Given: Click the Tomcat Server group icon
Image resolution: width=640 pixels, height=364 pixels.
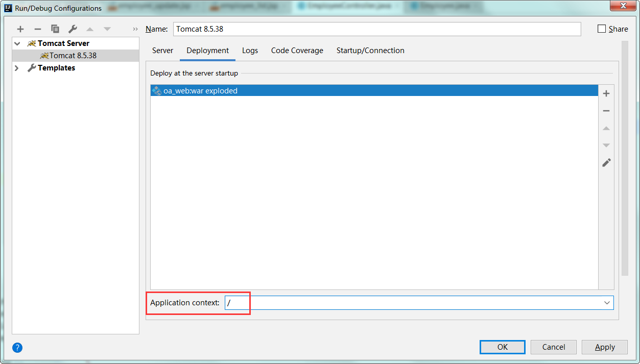Looking at the screenshot, I should tap(32, 43).
